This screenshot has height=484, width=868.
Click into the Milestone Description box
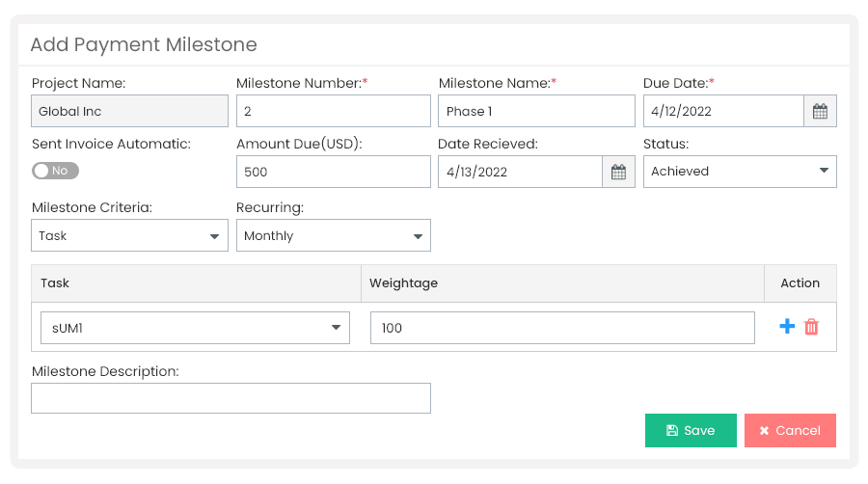(x=231, y=398)
